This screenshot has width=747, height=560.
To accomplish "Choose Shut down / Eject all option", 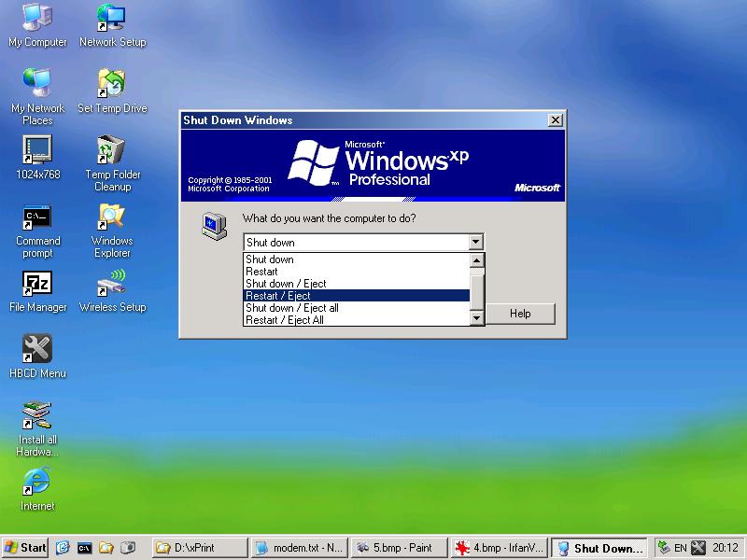I will point(357,308).
